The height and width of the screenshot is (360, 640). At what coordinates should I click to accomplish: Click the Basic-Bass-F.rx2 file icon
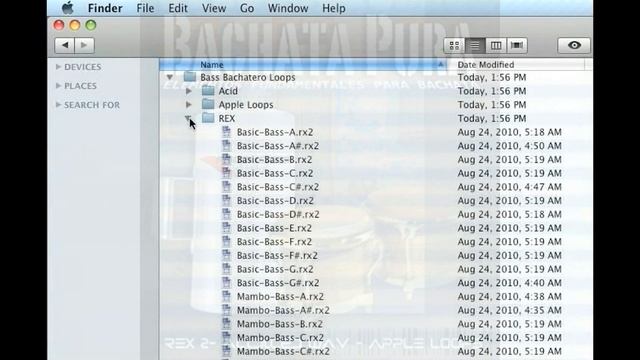(227, 241)
